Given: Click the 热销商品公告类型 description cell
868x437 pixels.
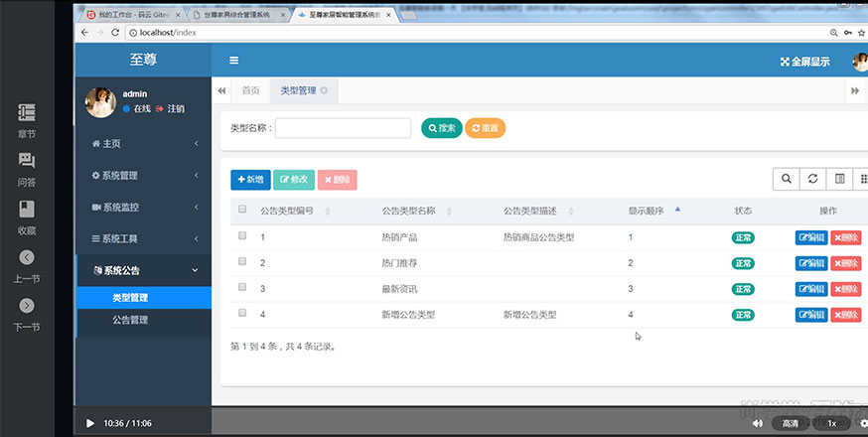Looking at the screenshot, I should [538, 237].
